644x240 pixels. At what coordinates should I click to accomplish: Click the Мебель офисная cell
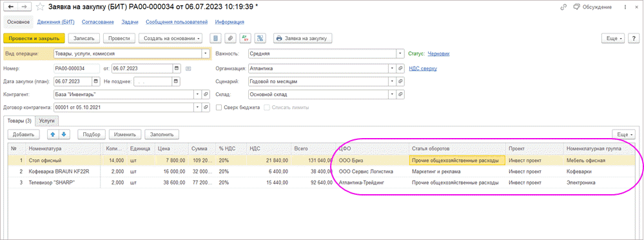(600, 160)
